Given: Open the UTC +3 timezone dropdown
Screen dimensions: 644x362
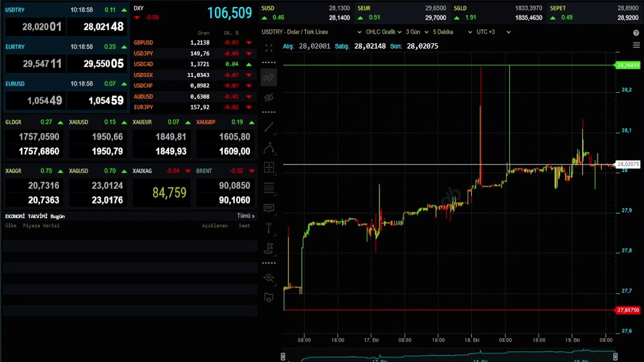Looking at the screenshot, I should pos(494,32).
